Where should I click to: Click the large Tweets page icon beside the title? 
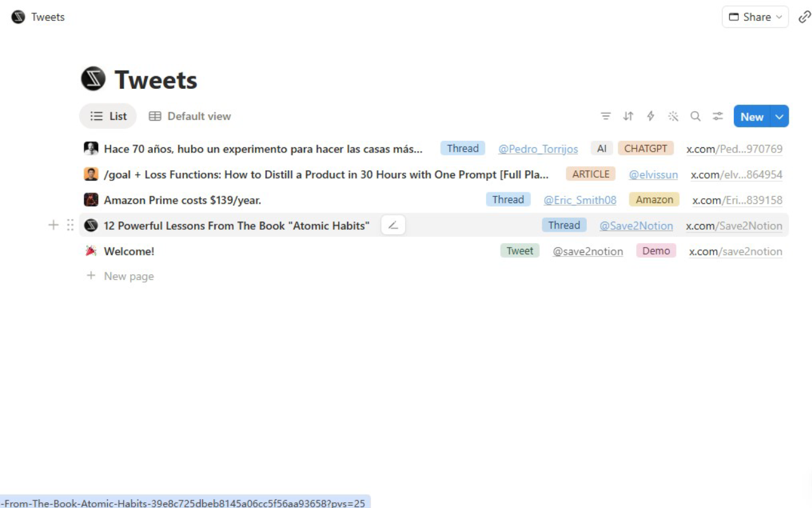tap(93, 79)
